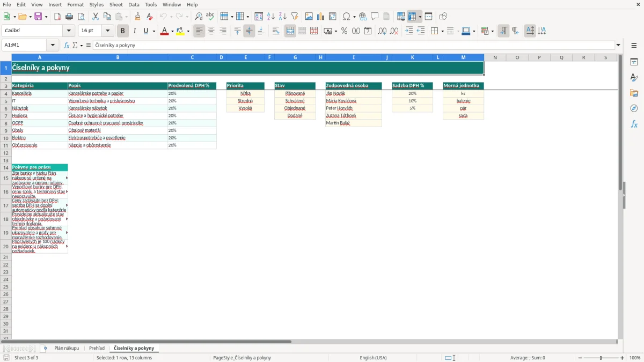Click the Save document icon
Screen dimensions: 644x362
(x=38, y=17)
